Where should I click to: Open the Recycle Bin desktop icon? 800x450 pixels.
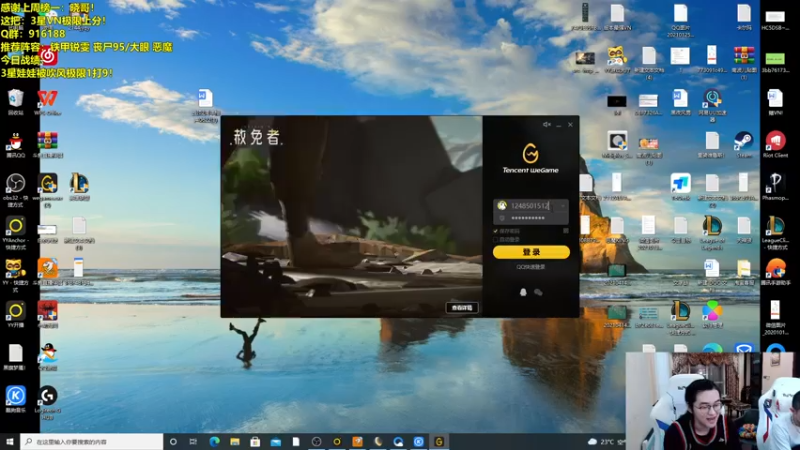pyautogui.click(x=15, y=102)
